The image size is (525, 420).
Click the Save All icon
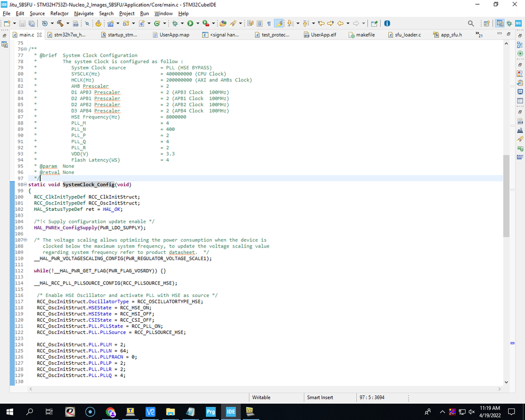coord(32,24)
